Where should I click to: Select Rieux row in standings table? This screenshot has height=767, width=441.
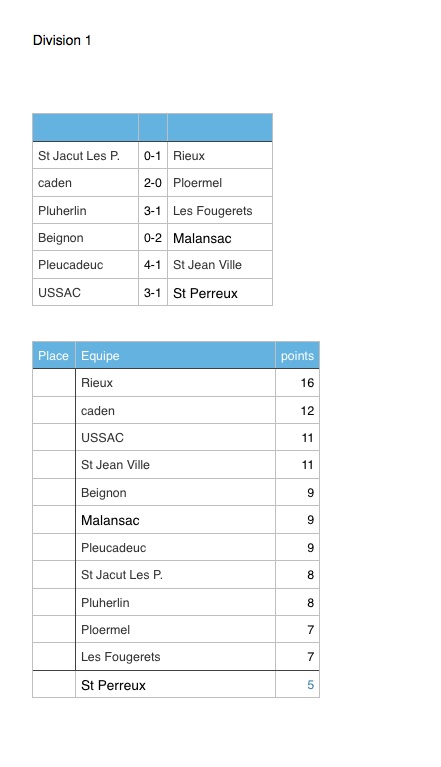point(176,383)
